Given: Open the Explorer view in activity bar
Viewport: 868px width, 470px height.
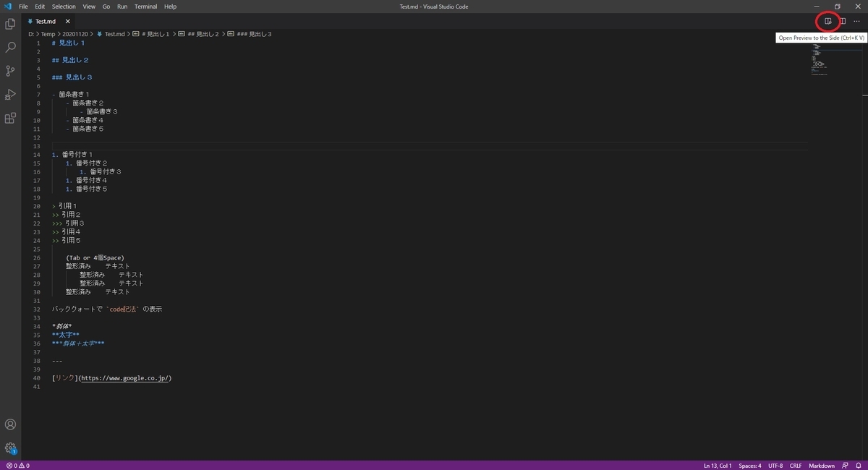Looking at the screenshot, I should [x=10, y=24].
